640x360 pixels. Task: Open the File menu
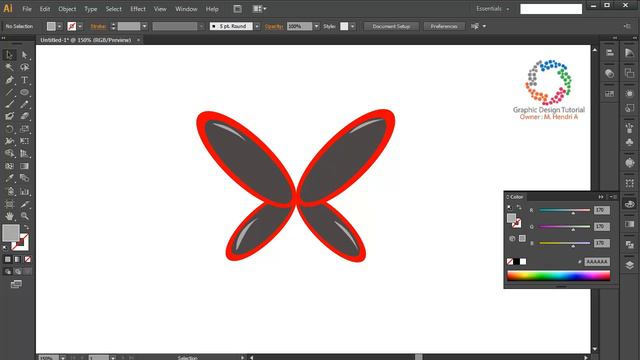click(x=27, y=9)
